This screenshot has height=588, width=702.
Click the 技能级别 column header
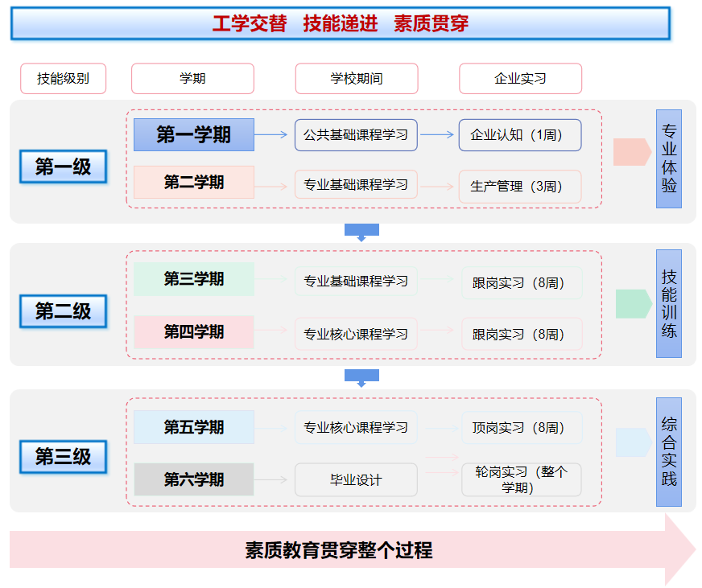(x=63, y=79)
